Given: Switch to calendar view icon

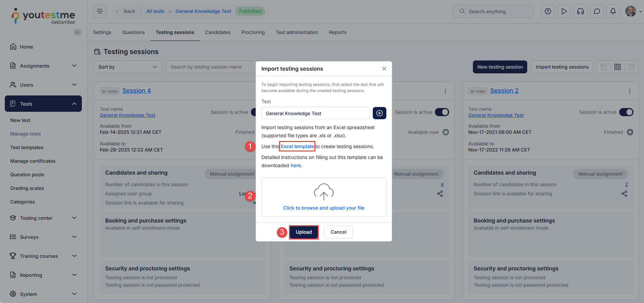Looking at the screenshot, I should pyautogui.click(x=631, y=67).
